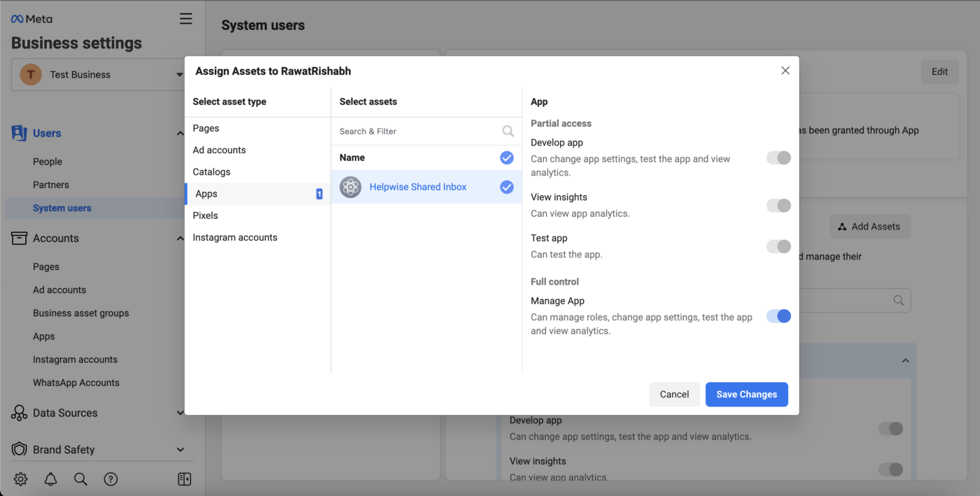Click the Helpwise Shared Inbox app icon
This screenshot has width=980, height=496.
(351, 187)
